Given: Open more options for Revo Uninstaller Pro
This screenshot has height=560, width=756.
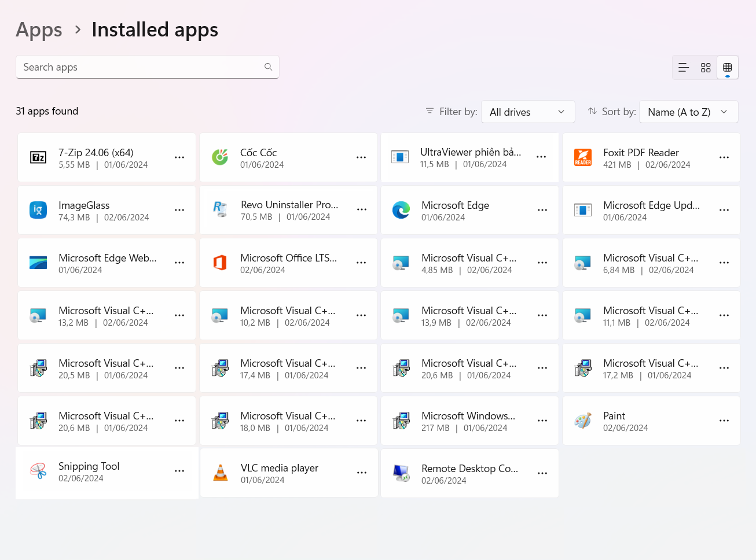Looking at the screenshot, I should click(362, 209).
